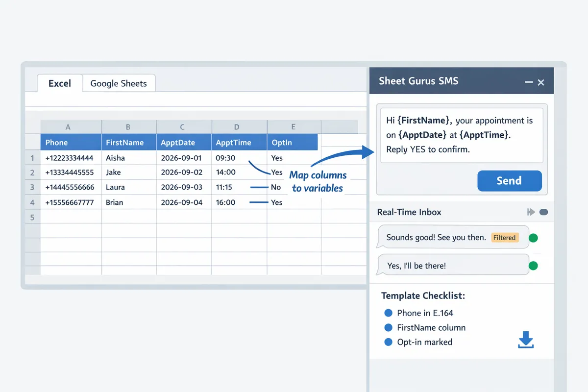The height and width of the screenshot is (392, 588).
Task: Select the Jake cell
Action: pos(129,172)
